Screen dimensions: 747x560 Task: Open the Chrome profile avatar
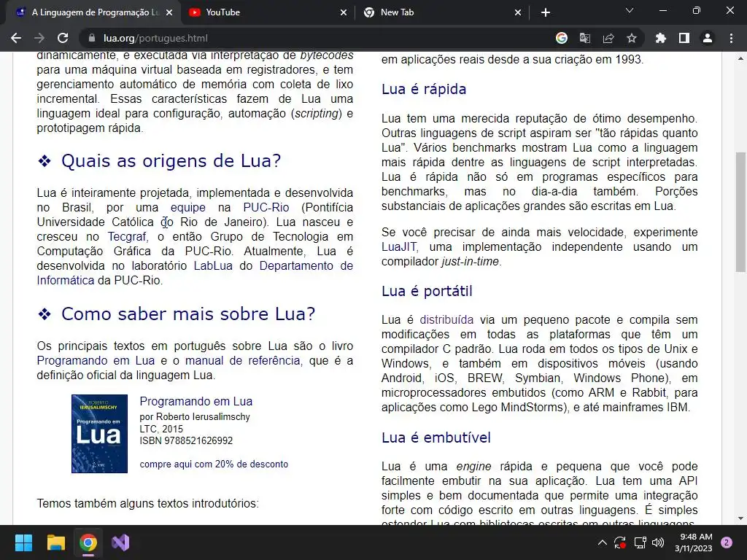pyautogui.click(x=708, y=38)
